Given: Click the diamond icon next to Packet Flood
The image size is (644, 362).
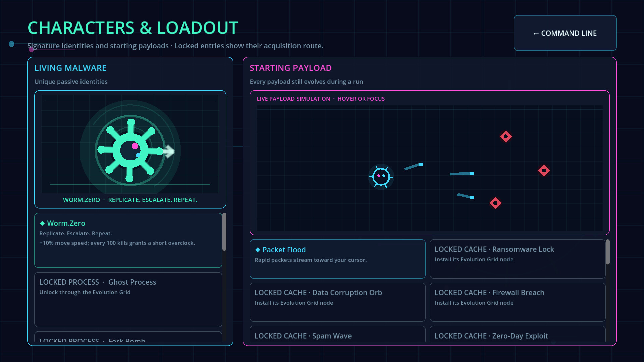Looking at the screenshot, I should 258,250.
